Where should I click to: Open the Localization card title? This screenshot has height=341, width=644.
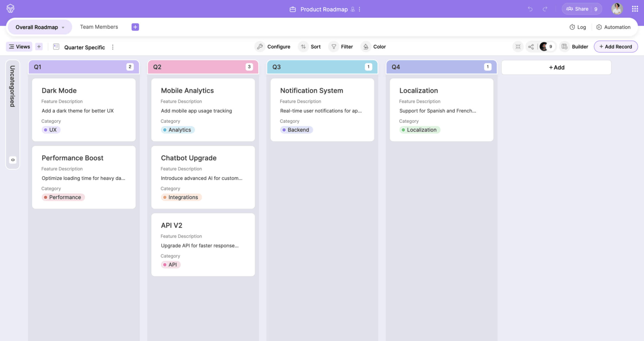pyautogui.click(x=418, y=90)
